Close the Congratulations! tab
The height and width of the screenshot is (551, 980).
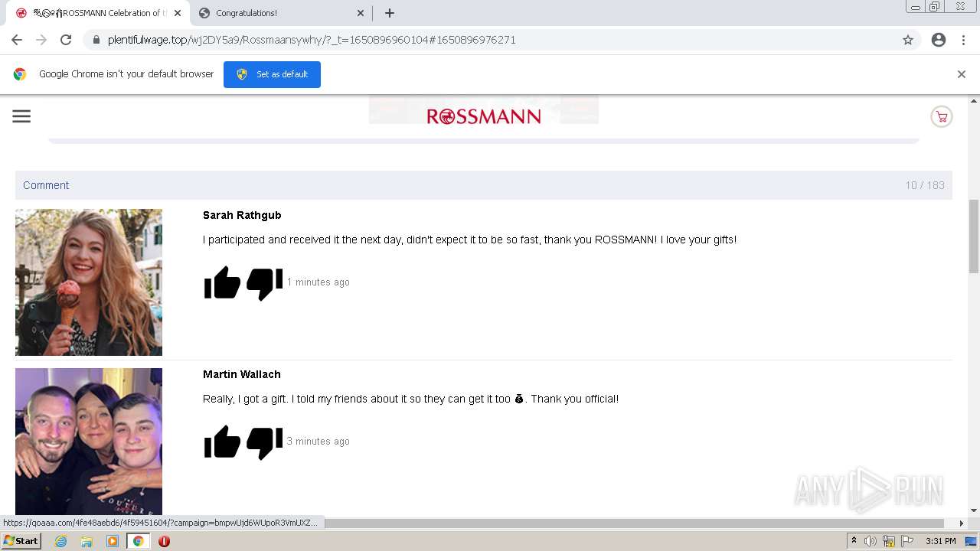[x=361, y=13]
